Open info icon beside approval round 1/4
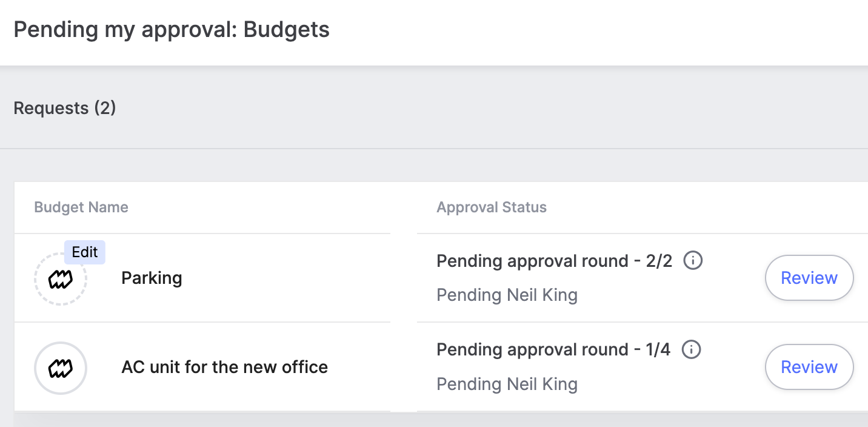This screenshot has width=868, height=427. (691, 349)
